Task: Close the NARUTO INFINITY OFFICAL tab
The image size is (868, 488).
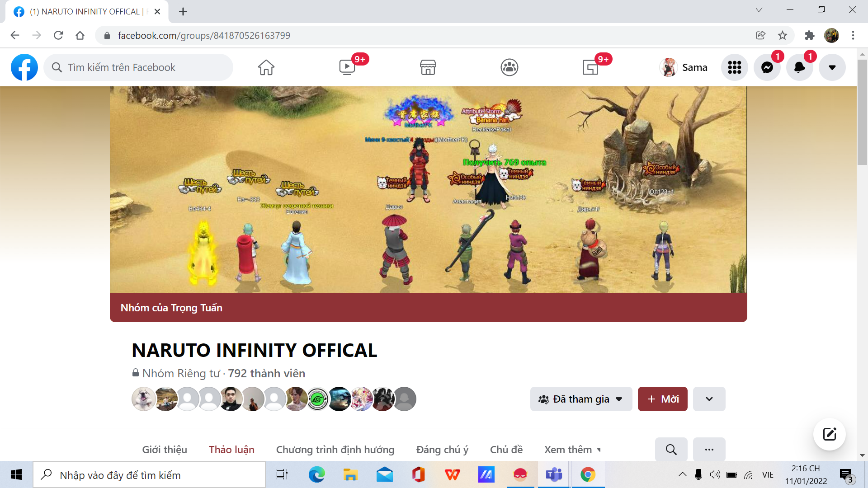Action: coord(157,12)
